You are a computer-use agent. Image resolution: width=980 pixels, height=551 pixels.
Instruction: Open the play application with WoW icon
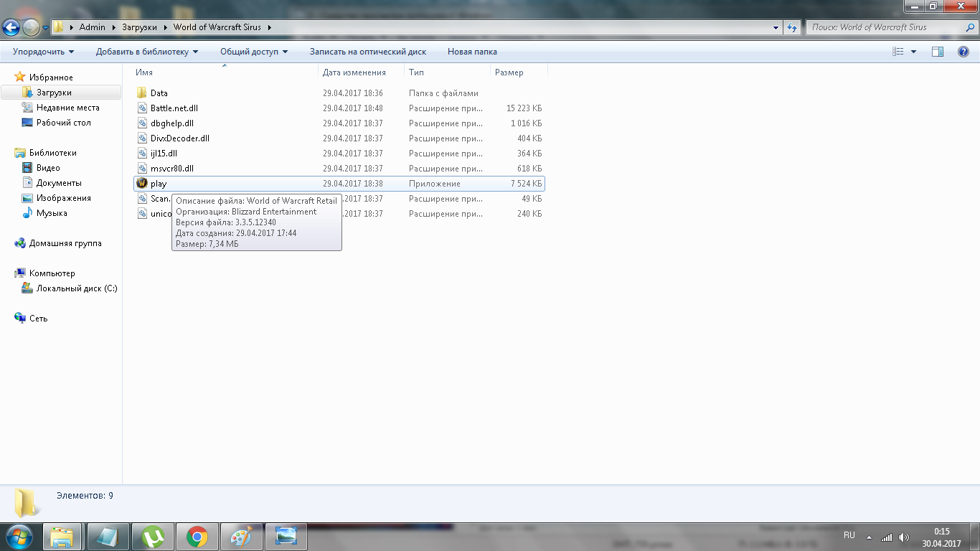click(159, 184)
